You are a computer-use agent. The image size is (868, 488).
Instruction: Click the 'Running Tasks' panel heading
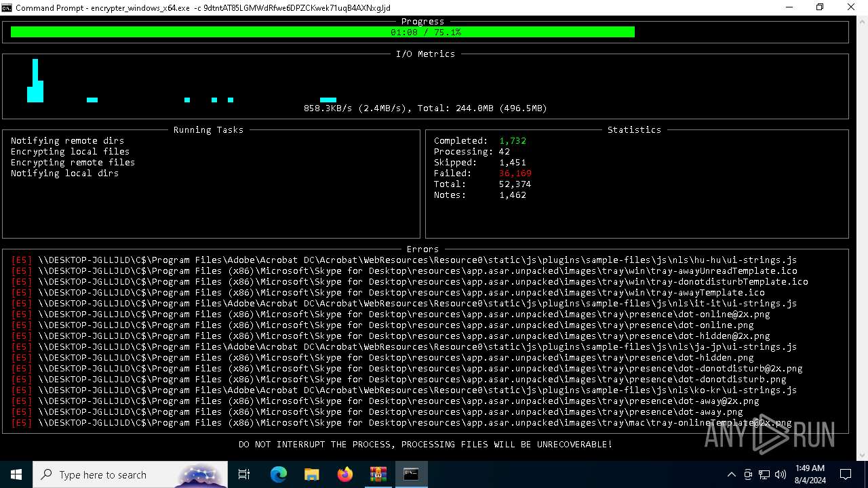(x=208, y=129)
